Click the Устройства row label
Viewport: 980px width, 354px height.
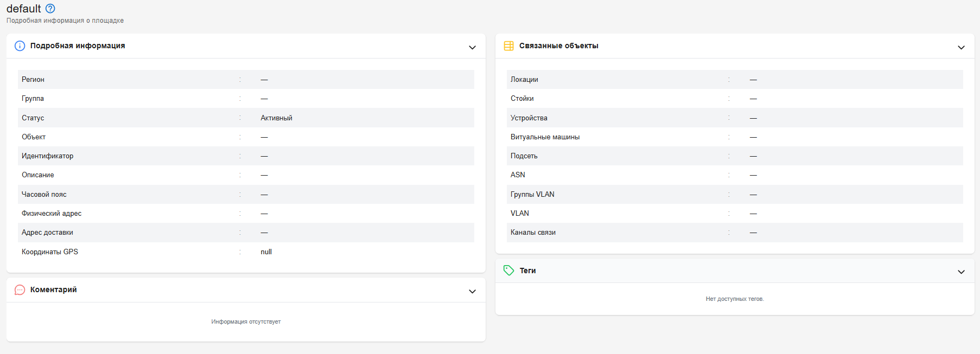pos(529,118)
